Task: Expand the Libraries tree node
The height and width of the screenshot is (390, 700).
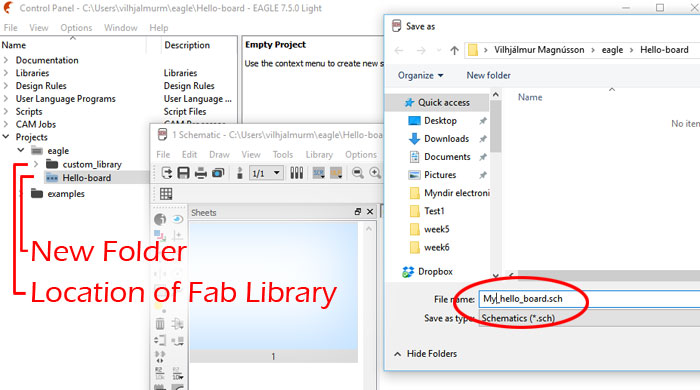Action: click(x=6, y=73)
